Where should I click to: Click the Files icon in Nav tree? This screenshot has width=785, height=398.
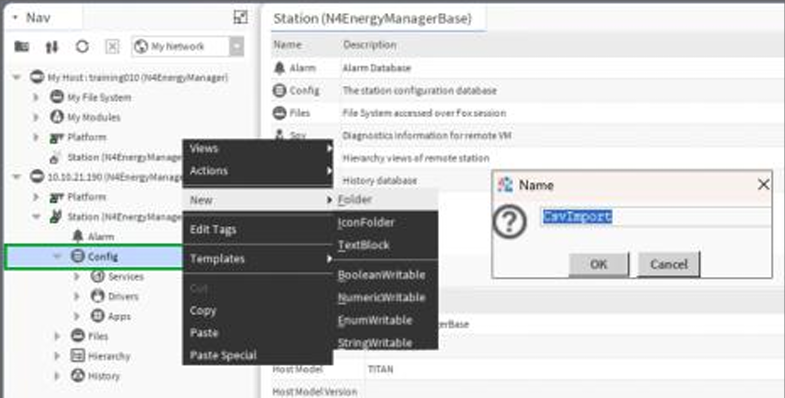coord(78,335)
